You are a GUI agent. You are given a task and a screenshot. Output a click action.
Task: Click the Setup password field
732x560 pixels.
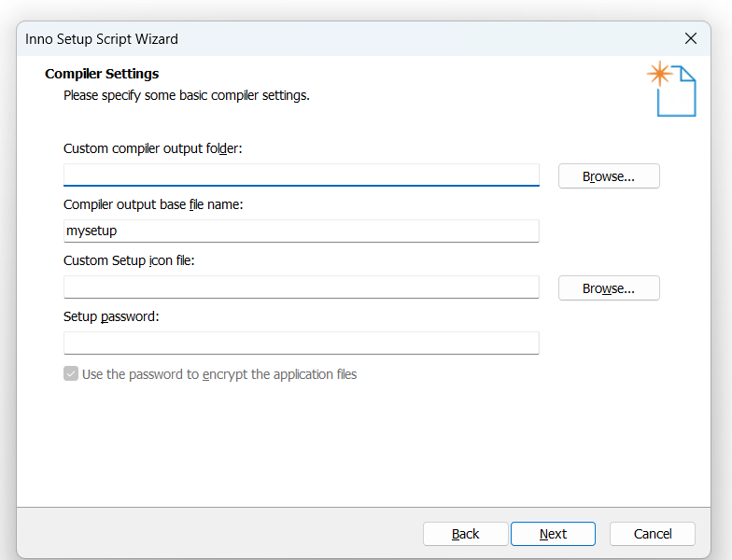301,343
